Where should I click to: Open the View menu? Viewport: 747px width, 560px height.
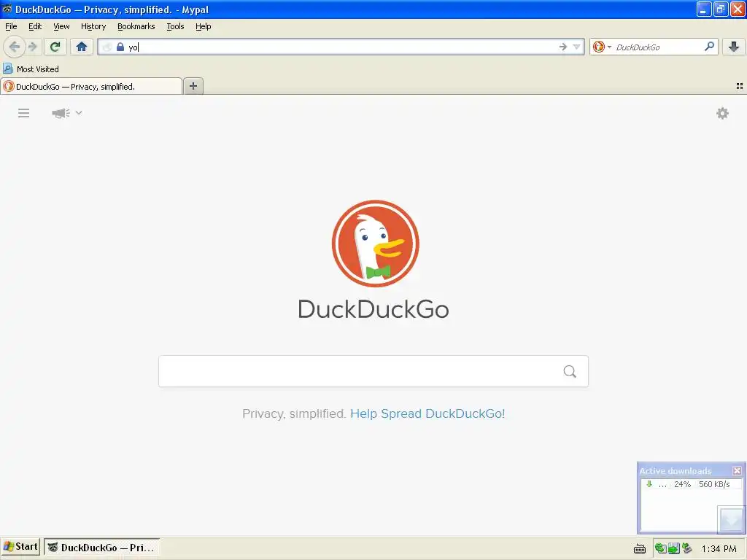pyautogui.click(x=61, y=26)
